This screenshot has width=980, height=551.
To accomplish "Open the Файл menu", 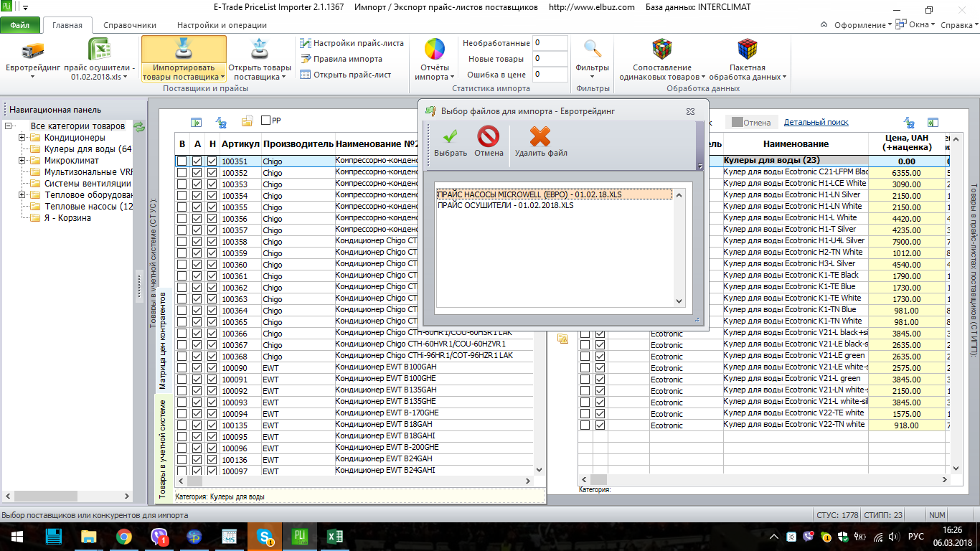I will 20,25.
